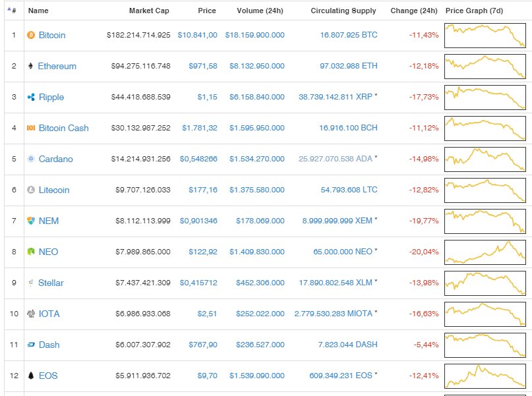The width and height of the screenshot is (532, 396).
Task: Open Ethereum's 7-day price graph thumbnail
Action: (485, 67)
